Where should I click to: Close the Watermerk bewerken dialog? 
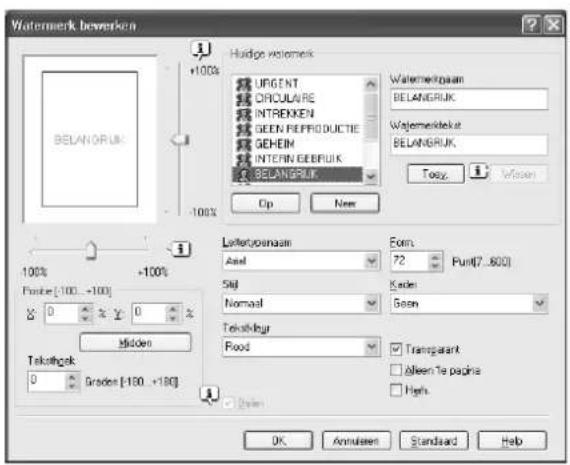tap(553, 25)
